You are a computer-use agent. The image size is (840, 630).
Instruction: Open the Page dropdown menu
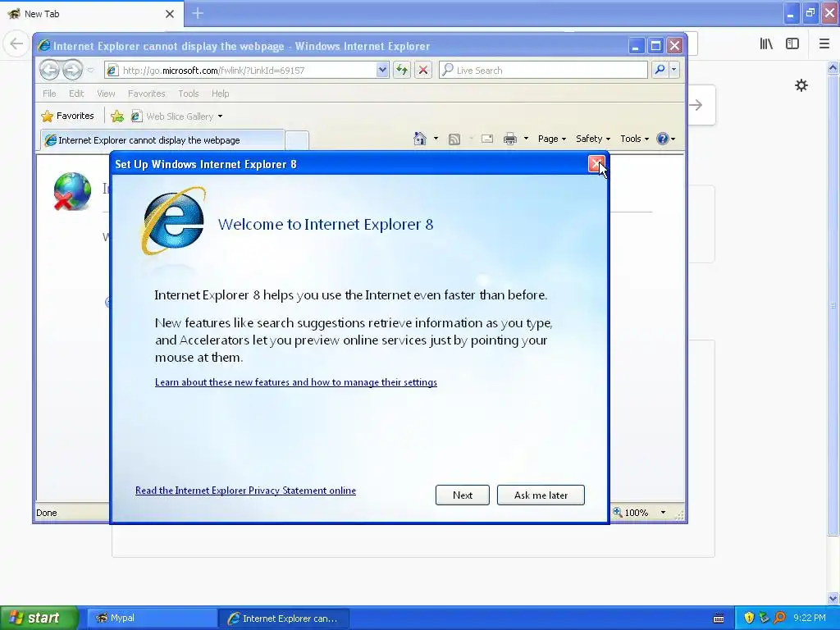point(552,139)
